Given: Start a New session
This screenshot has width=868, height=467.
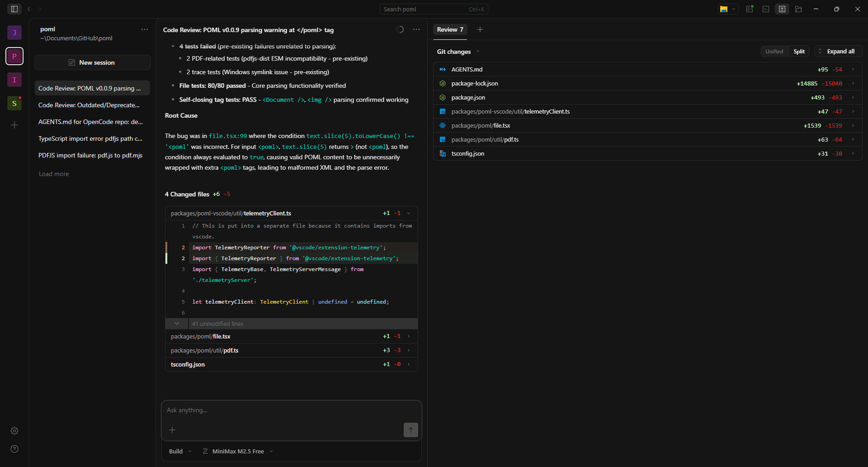Looking at the screenshot, I should coord(92,62).
